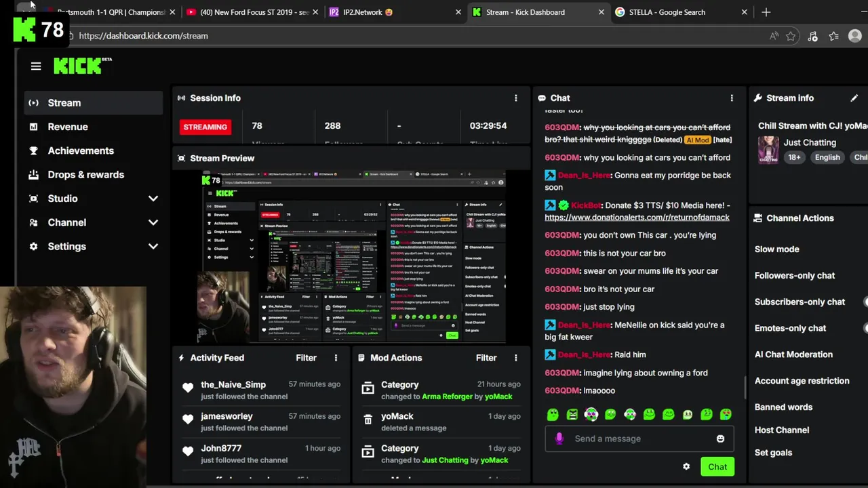Click the green Chat send button
Viewport: 868px width, 488px height.
pos(717,466)
